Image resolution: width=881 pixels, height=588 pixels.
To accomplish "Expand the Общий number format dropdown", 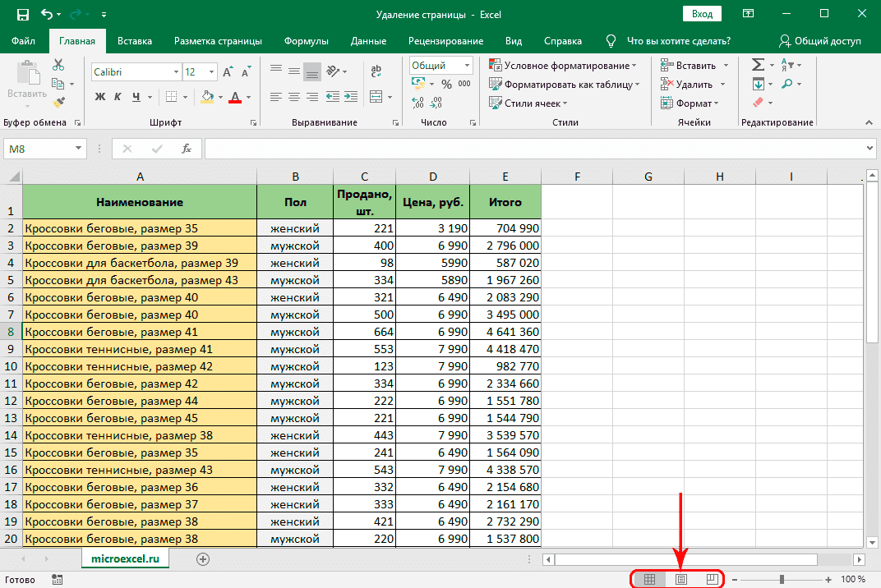I will [x=467, y=66].
